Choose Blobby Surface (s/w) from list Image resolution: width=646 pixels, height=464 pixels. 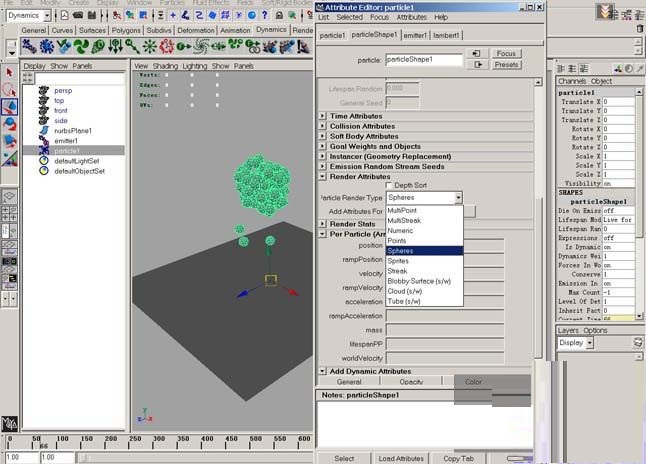tap(424, 281)
